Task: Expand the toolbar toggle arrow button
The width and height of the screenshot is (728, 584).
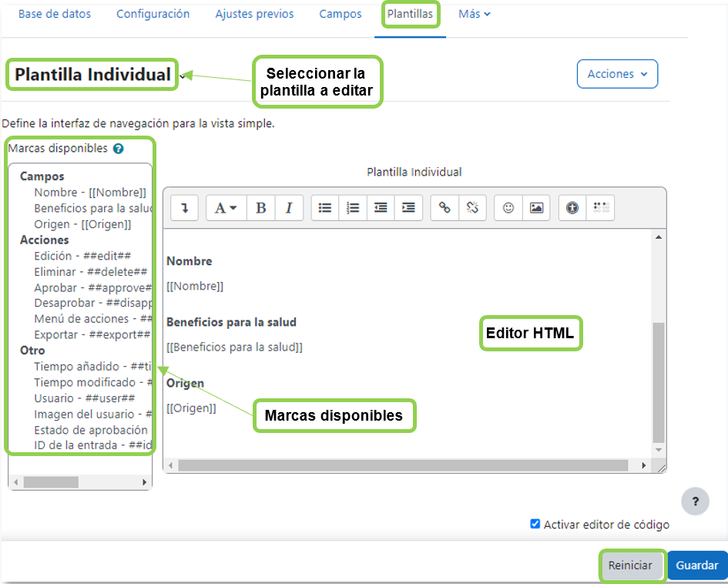Action: click(x=185, y=208)
